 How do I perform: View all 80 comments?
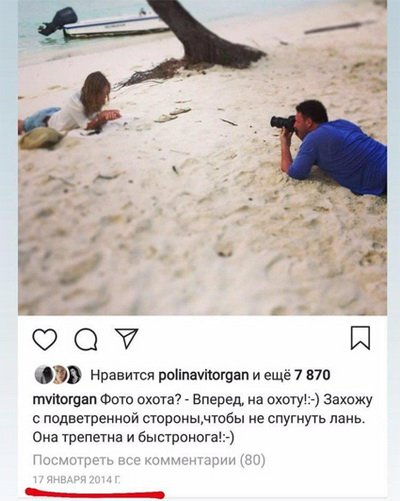pyautogui.click(x=149, y=460)
